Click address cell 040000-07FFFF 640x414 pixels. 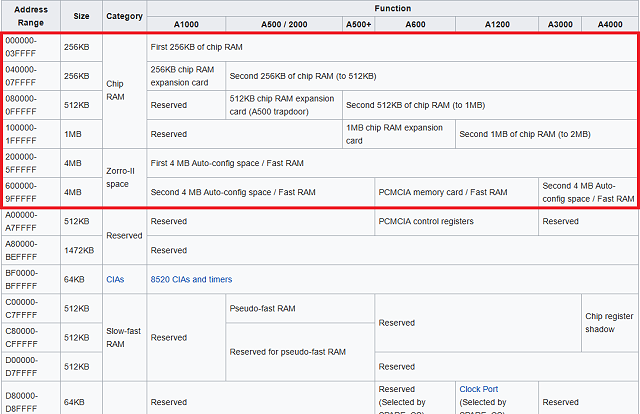click(31, 76)
